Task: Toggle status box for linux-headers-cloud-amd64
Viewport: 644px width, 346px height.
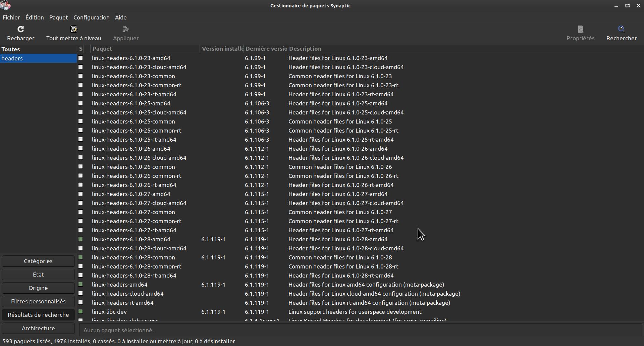Action: tap(80, 294)
